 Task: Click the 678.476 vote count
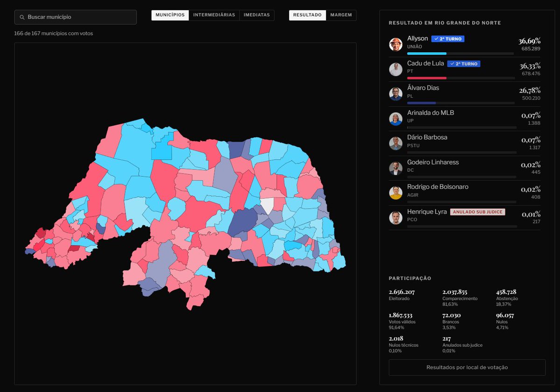(x=531, y=74)
